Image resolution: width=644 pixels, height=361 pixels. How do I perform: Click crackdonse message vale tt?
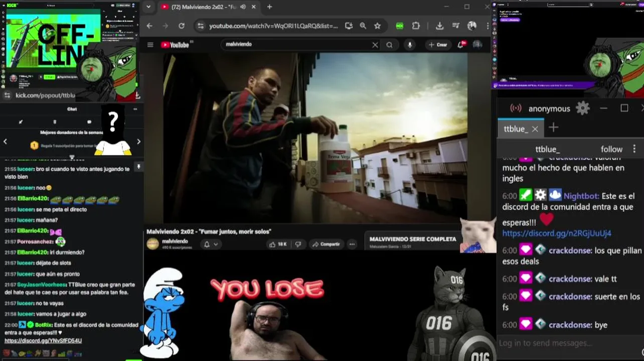point(605,279)
